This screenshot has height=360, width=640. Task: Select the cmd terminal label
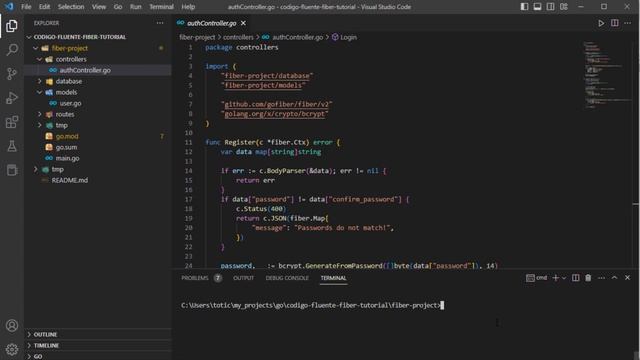(537, 278)
